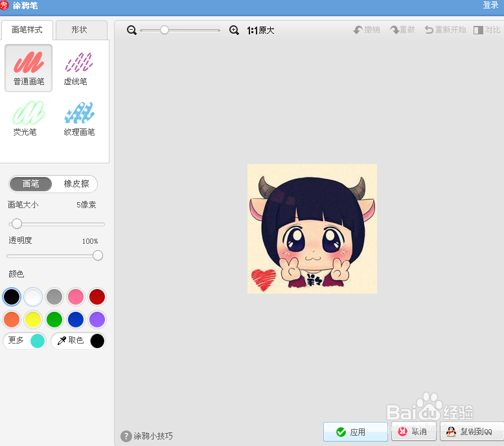Viewport: 504px width, 446px height.
Task: Click the cartoon girl image on canvas
Action: [312, 229]
